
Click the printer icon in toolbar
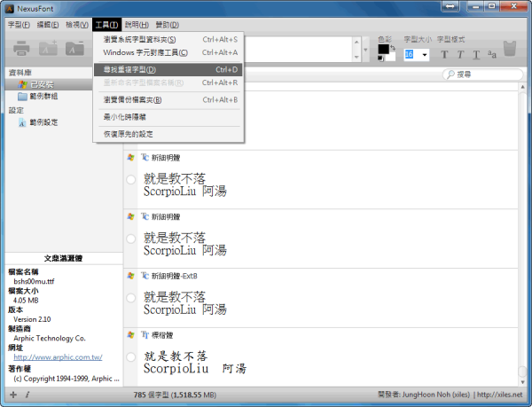pyautogui.click(x=21, y=49)
